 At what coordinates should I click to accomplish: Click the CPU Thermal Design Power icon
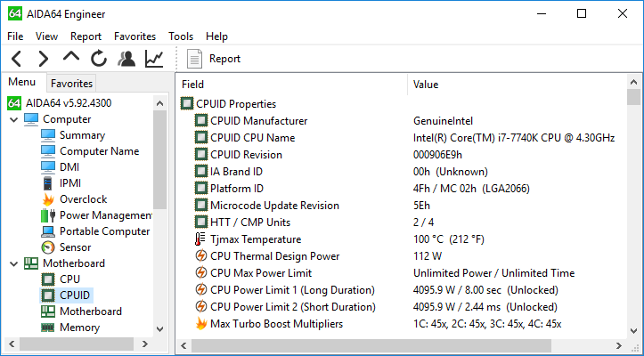click(x=200, y=256)
